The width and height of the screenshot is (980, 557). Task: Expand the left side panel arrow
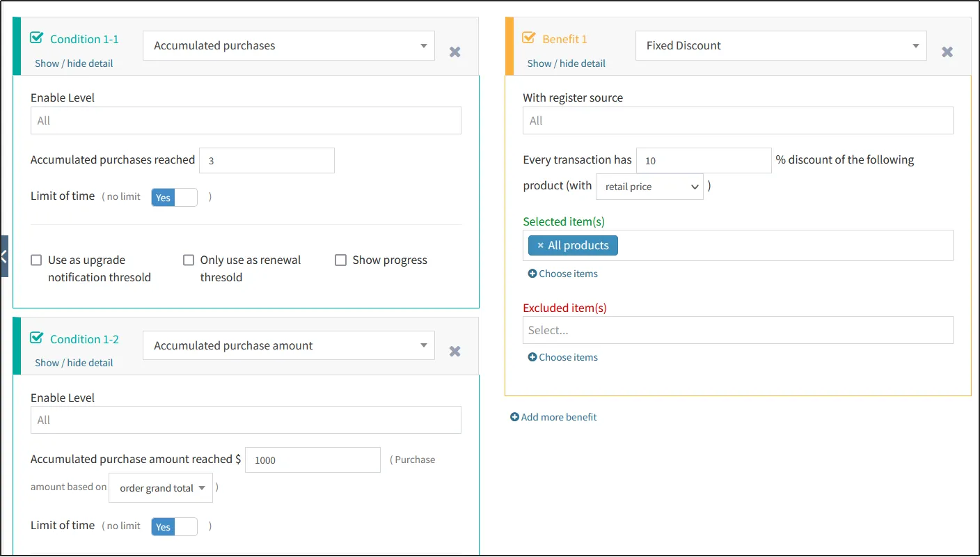[4, 256]
